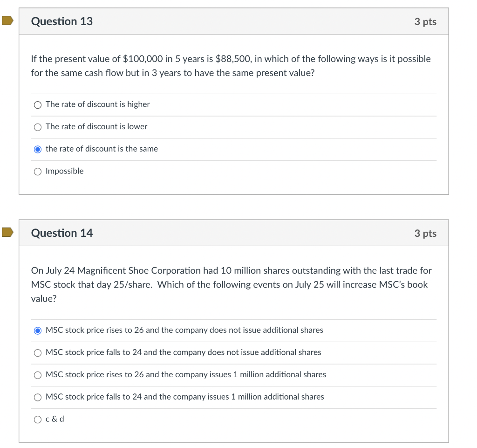
Task: Click the Question 14 header bar
Action: (233, 233)
